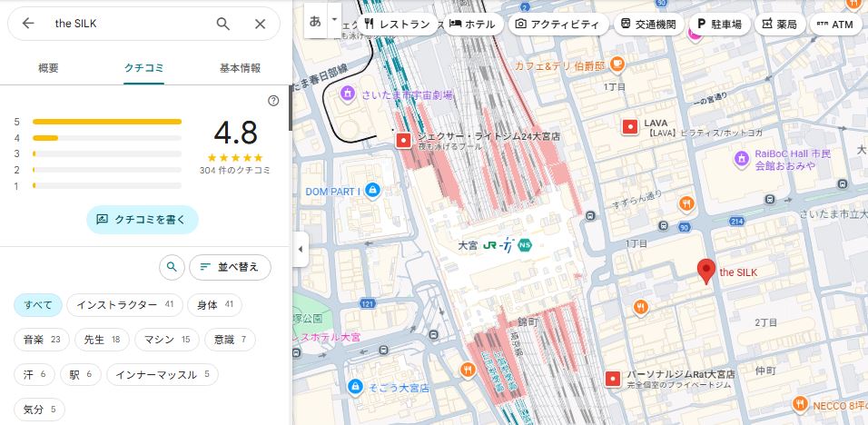Click the DOM PART I shopping marker

(372, 191)
